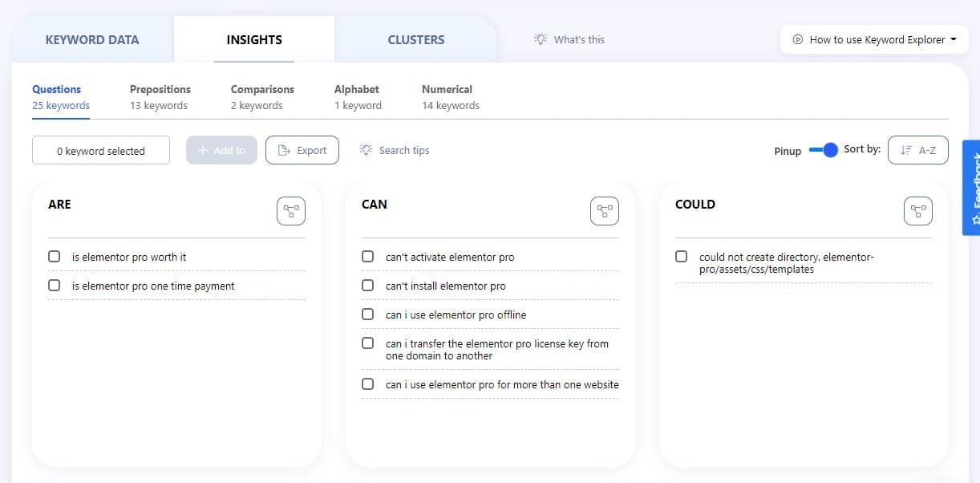Open the blue Feedback side tab
The width and height of the screenshot is (980, 483).
[972, 189]
